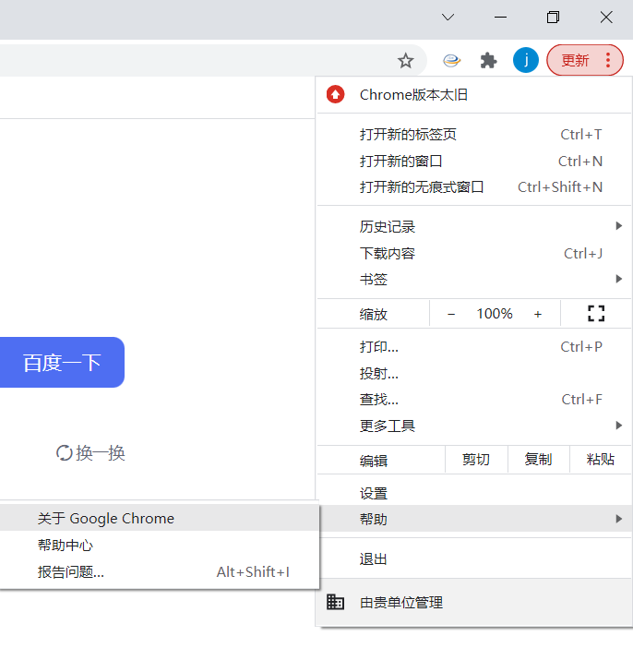Expand the 帮助 submenu

coord(474,519)
